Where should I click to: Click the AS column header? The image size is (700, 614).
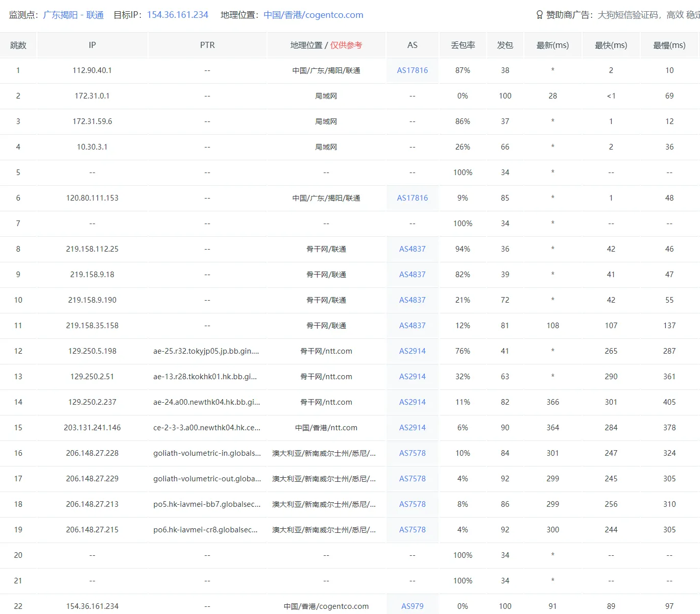[413, 45]
